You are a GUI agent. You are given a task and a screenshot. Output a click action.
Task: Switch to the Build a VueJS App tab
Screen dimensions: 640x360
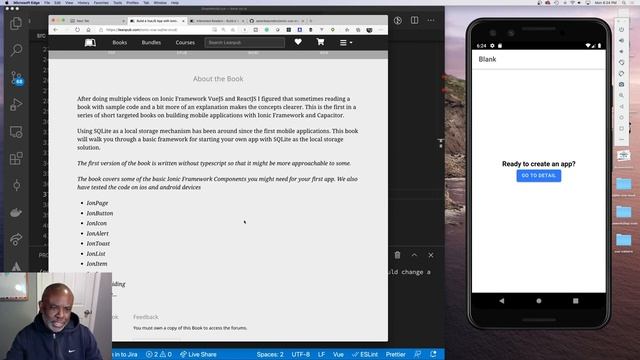click(157, 21)
